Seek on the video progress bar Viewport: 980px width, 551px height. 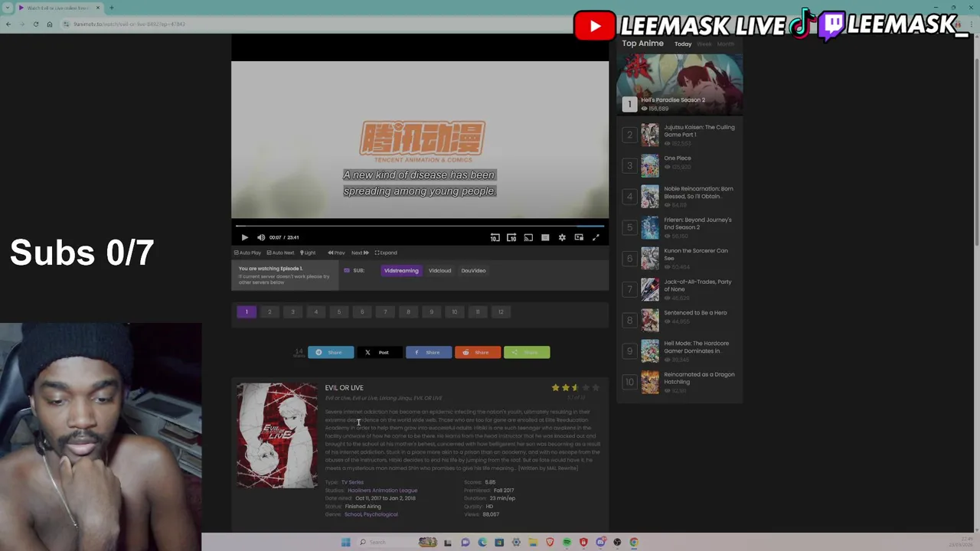pyautogui.click(x=420, y=226)
